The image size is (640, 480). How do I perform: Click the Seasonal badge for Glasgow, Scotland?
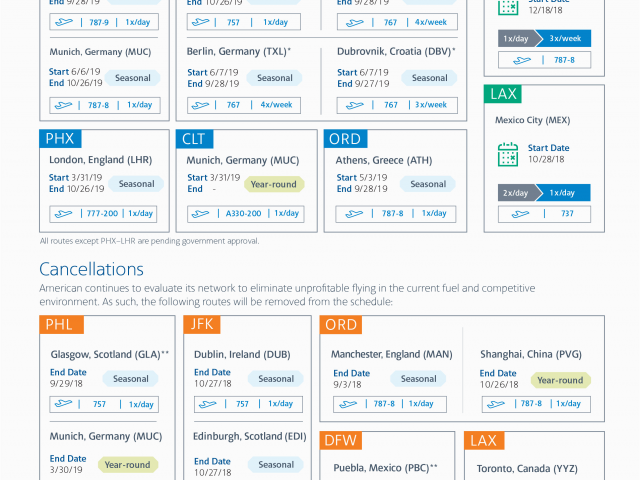tap(131, 379)
